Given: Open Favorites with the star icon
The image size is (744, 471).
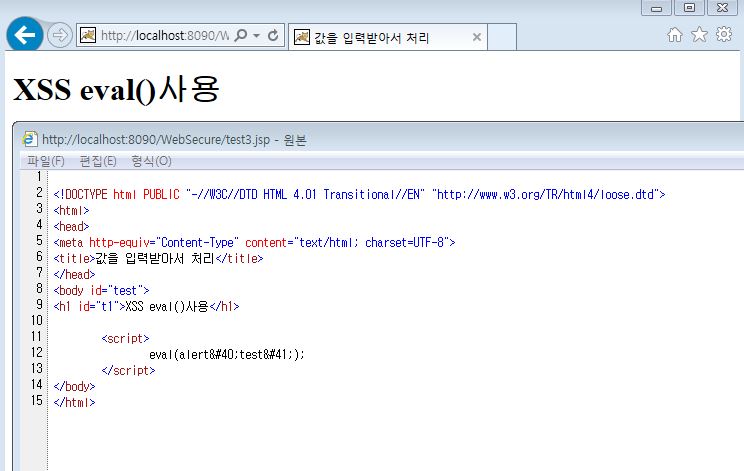Looking at the screenshot, I should pos(699,34).
